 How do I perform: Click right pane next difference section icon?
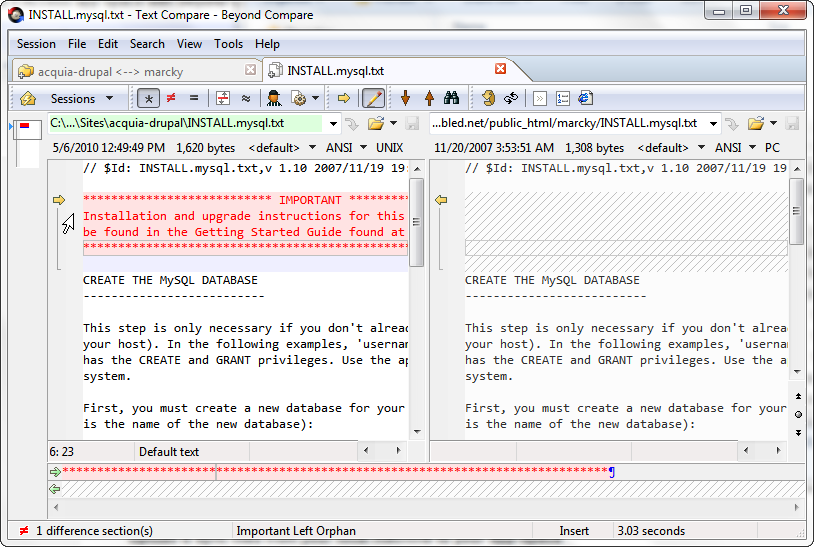798,433
